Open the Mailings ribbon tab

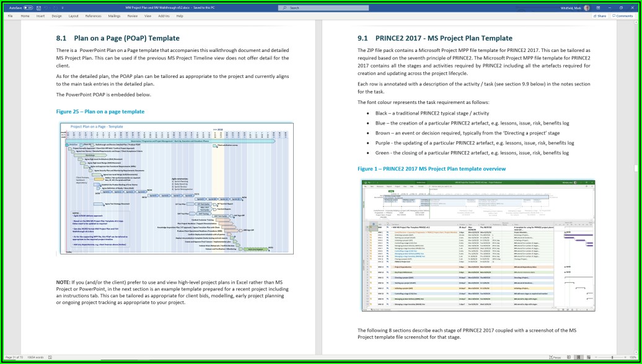[x=115, y=16]
